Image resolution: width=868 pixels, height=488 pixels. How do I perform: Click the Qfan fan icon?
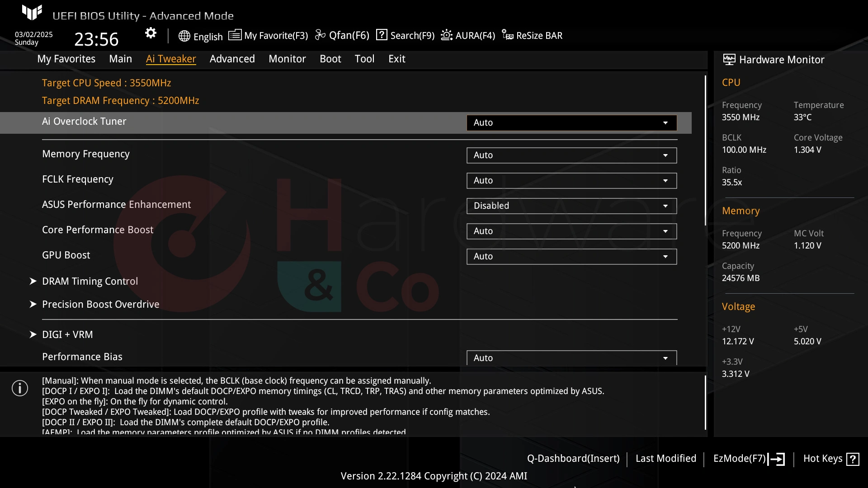[320, 35]
